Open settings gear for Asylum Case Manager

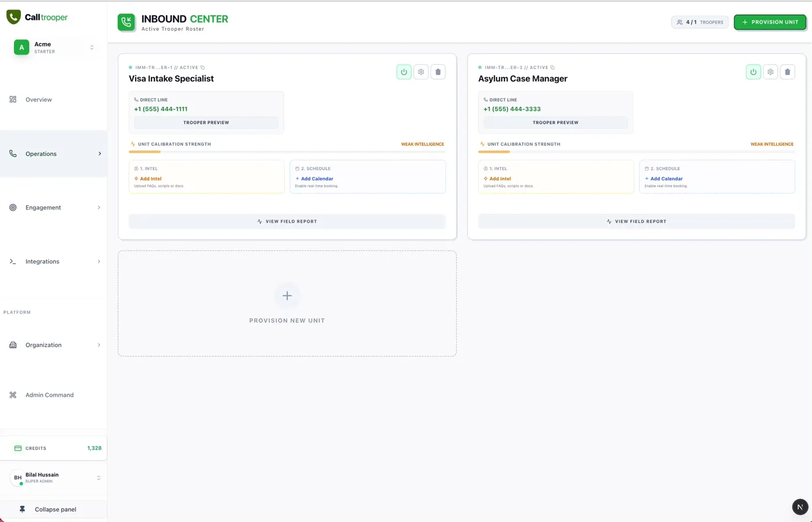[x=770, y=72]
